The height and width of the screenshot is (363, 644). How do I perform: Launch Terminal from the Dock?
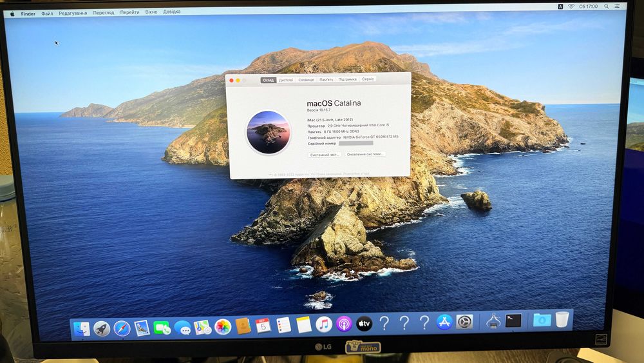513,320
